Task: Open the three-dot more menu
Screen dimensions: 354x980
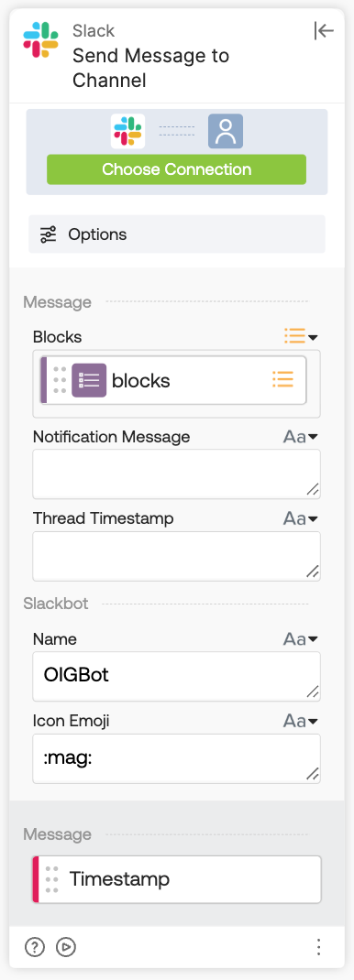Action: (x=319, y=948)
